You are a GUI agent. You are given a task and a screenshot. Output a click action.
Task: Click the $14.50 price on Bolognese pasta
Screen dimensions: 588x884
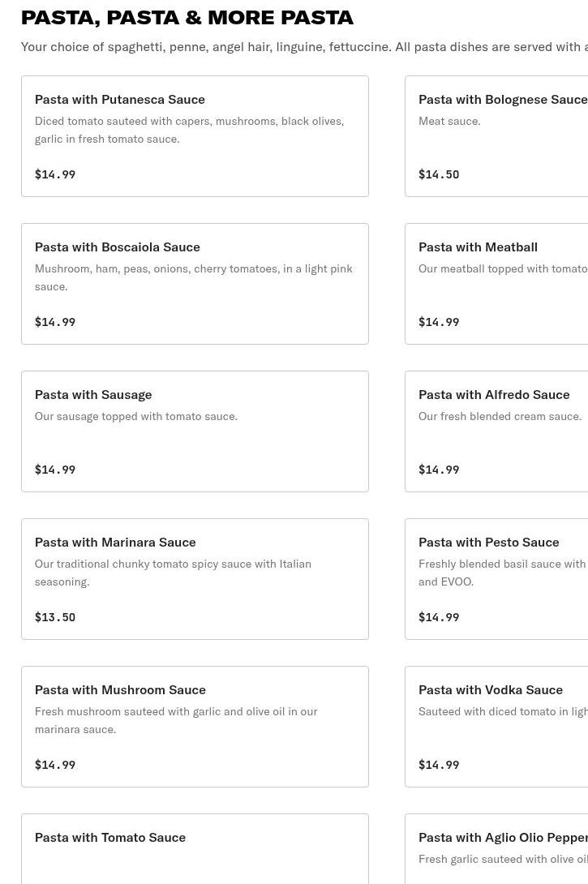pos(439,174)
